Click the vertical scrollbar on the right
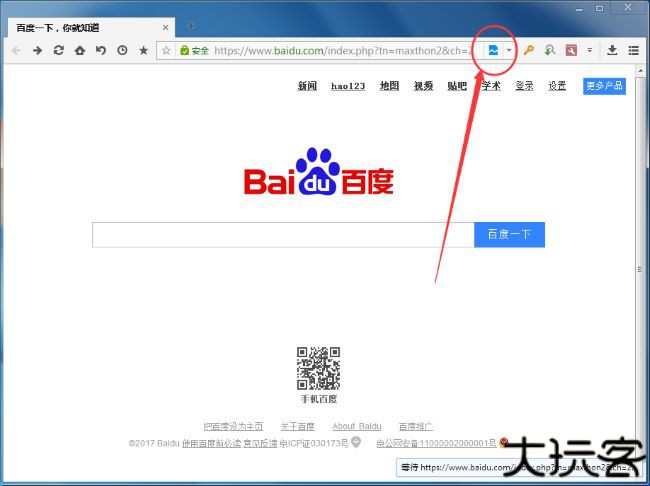Screen dimensions: 650x486 (640, 270)
